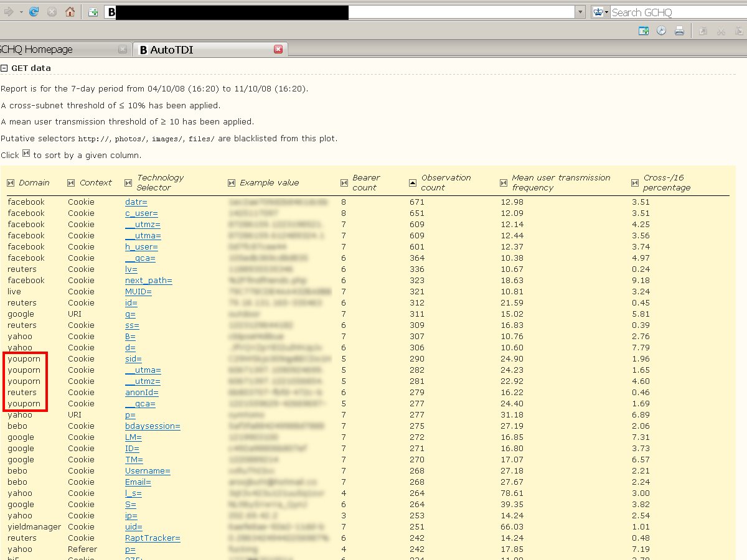The image size is (747, 560).
Task: Reload the page with the refresh icon
Action: (35, 12)
